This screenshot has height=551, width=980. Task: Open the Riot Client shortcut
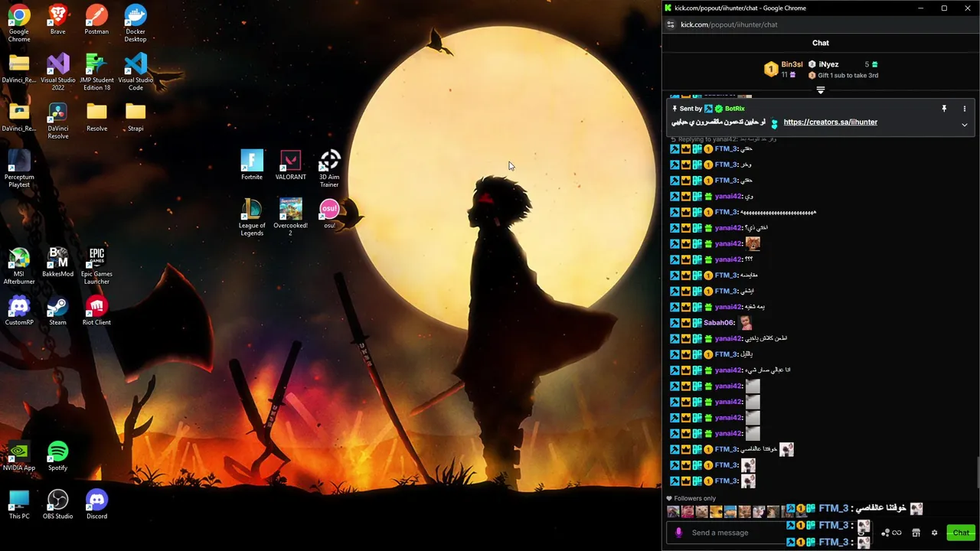pos(96,310)
